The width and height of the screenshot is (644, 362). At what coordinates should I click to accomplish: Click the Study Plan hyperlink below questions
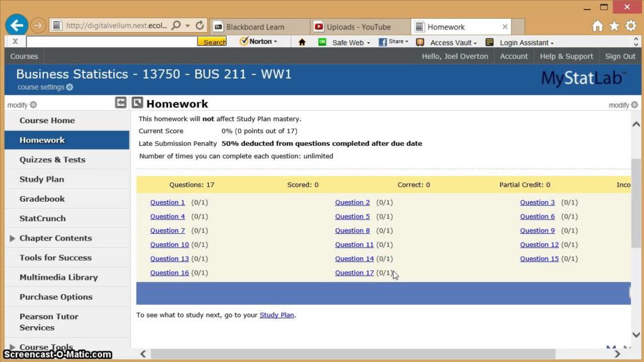point(277,315)
